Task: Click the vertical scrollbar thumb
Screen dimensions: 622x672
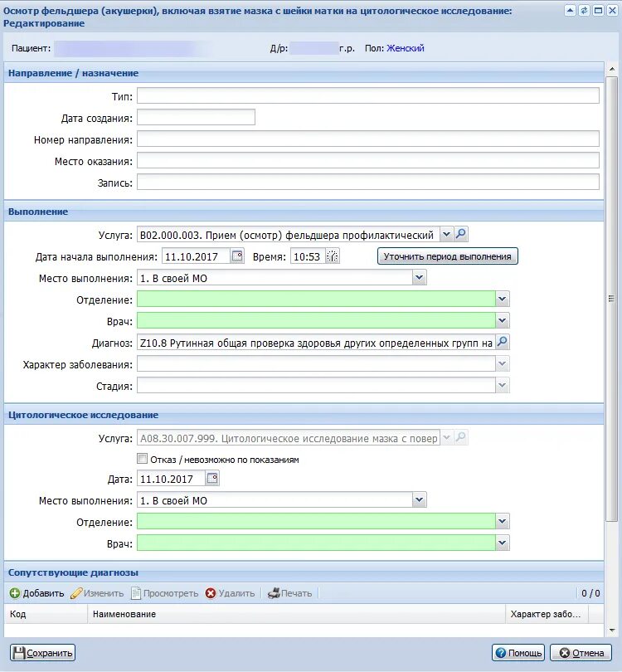Action: [612, 299]
